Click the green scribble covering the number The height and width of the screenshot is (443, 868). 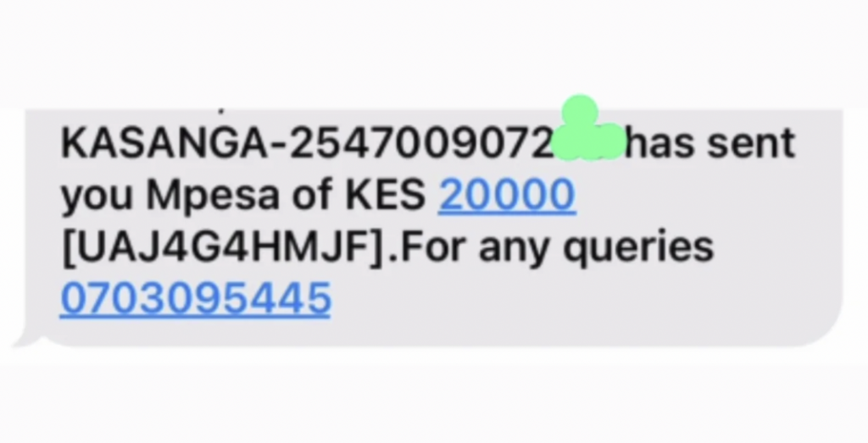pyautogui.click(x=590, y=130)
